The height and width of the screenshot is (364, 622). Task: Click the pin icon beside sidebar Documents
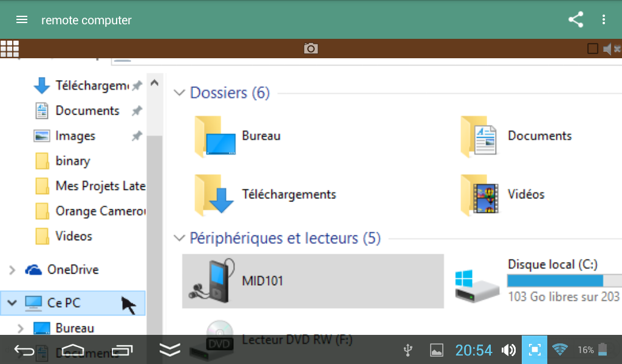click(x=137, y=110)
